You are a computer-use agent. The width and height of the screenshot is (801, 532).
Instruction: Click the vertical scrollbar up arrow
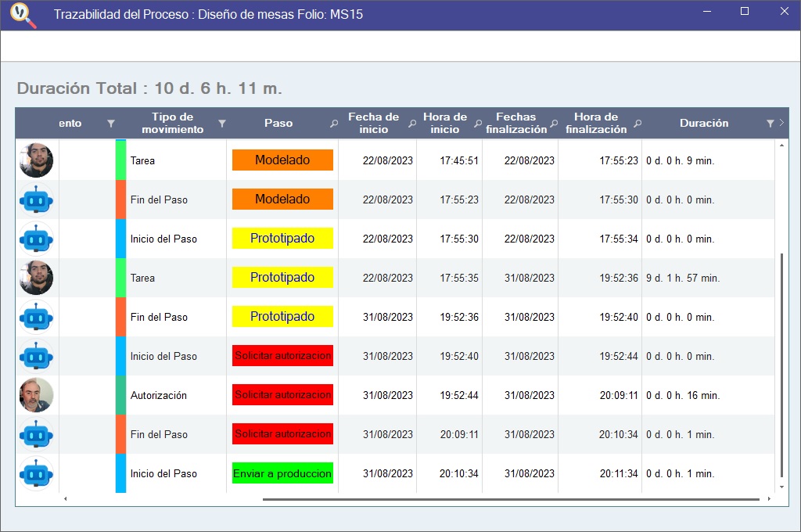tap(781, 146)
